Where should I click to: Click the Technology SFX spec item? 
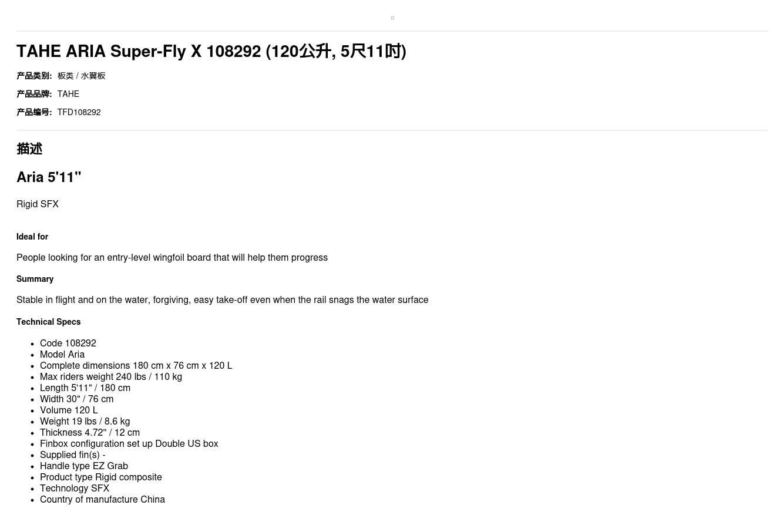74,489
